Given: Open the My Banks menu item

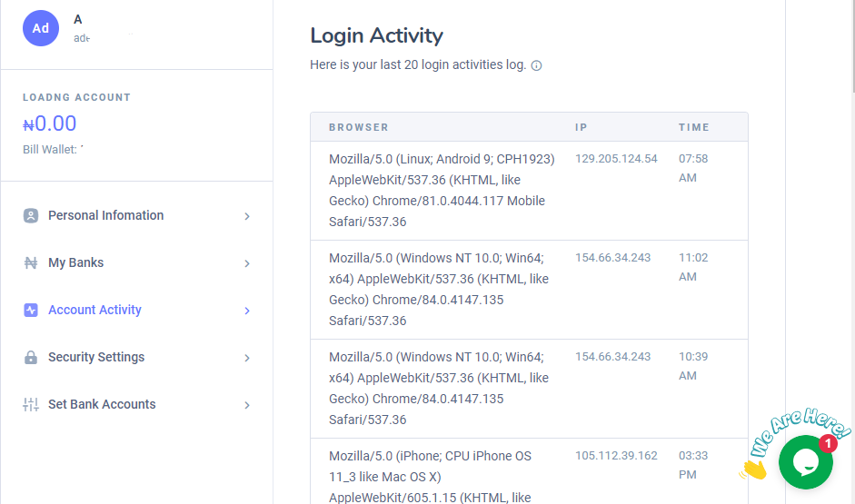Looking at the screenshot, I should tap(137, 263).
